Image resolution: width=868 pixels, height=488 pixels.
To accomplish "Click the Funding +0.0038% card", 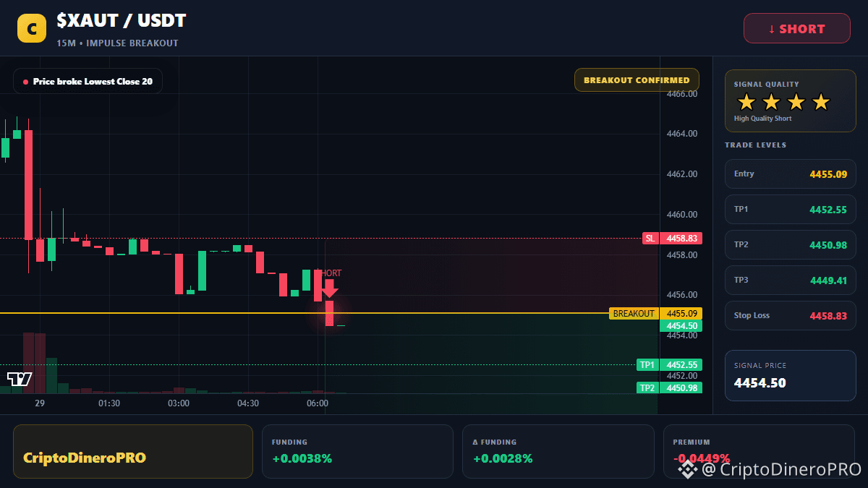I will click(x=357, y=451).
